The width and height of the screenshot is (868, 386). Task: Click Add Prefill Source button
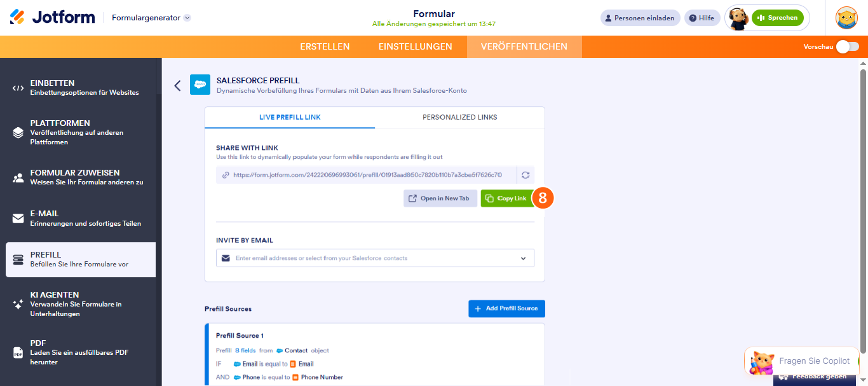(506, 308)
